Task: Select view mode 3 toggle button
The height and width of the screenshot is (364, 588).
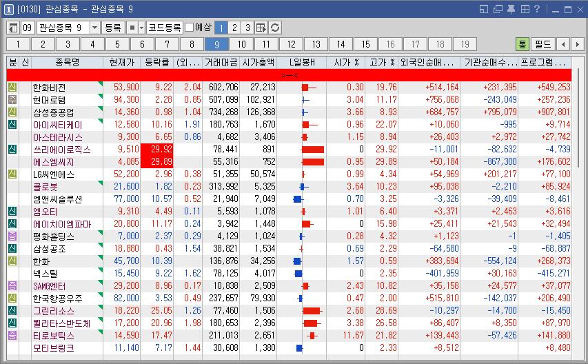Action: click(x=247, y=28)
